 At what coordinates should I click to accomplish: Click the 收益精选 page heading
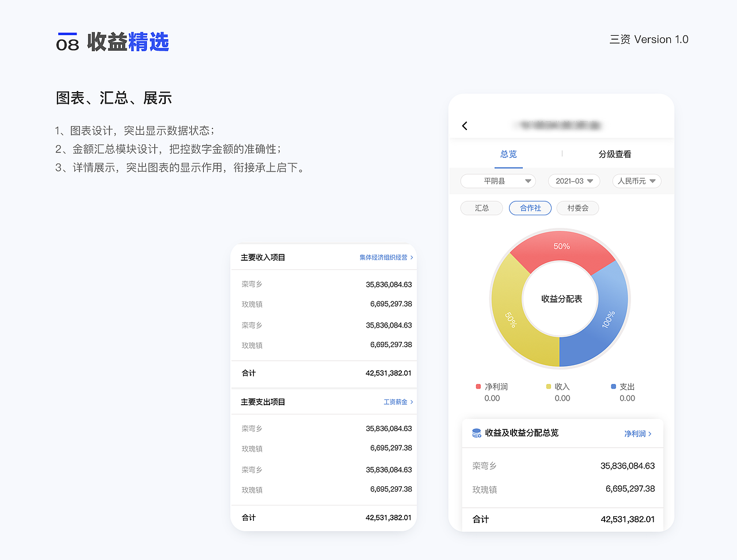[128, 42]
